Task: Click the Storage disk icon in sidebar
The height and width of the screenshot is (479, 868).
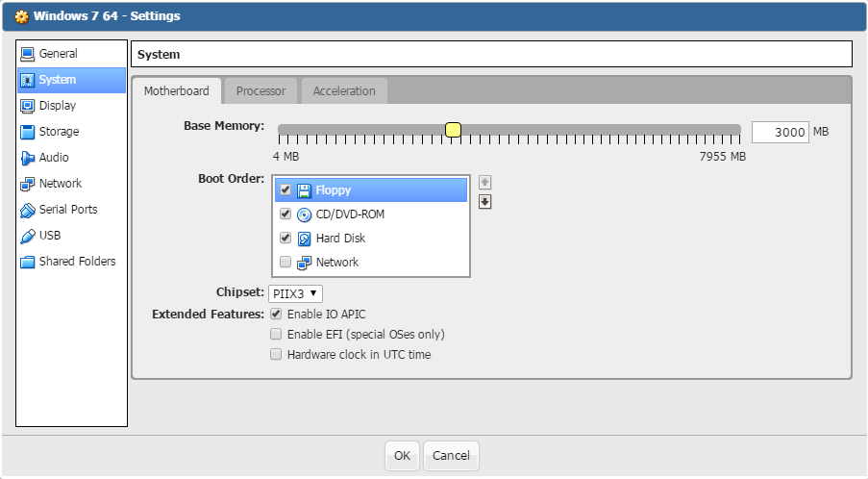Action: [x=28, y=132]
